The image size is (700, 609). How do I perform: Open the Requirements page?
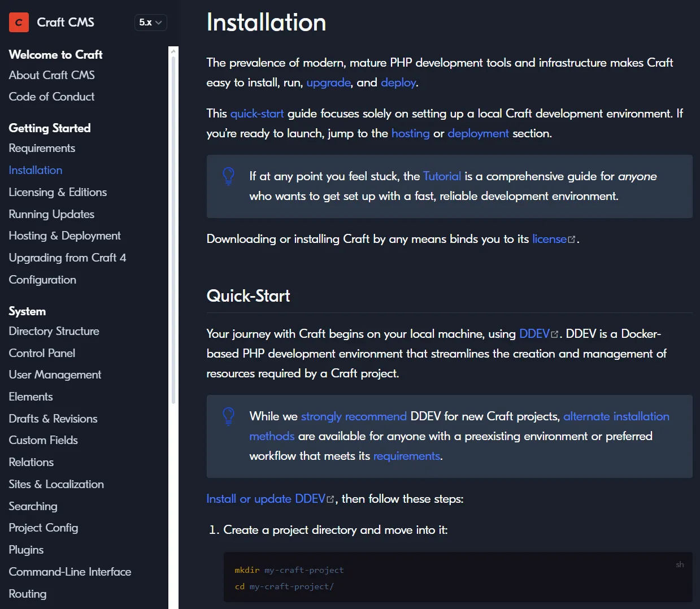(42, 148)
